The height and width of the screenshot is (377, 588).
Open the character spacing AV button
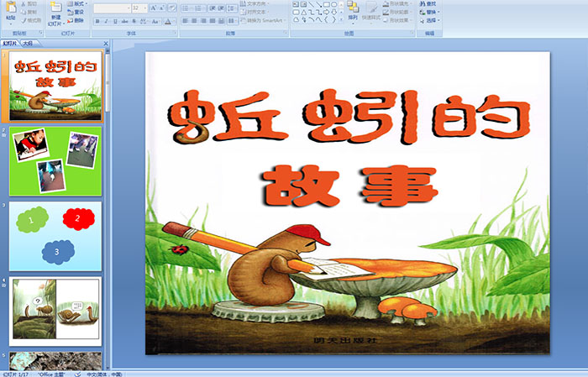tap(144, 21)
